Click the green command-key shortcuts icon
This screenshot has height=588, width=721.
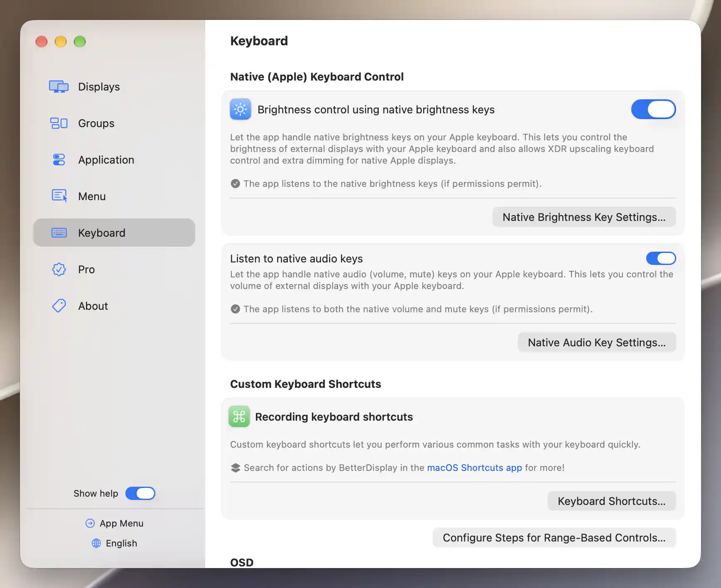click(239, 416)
